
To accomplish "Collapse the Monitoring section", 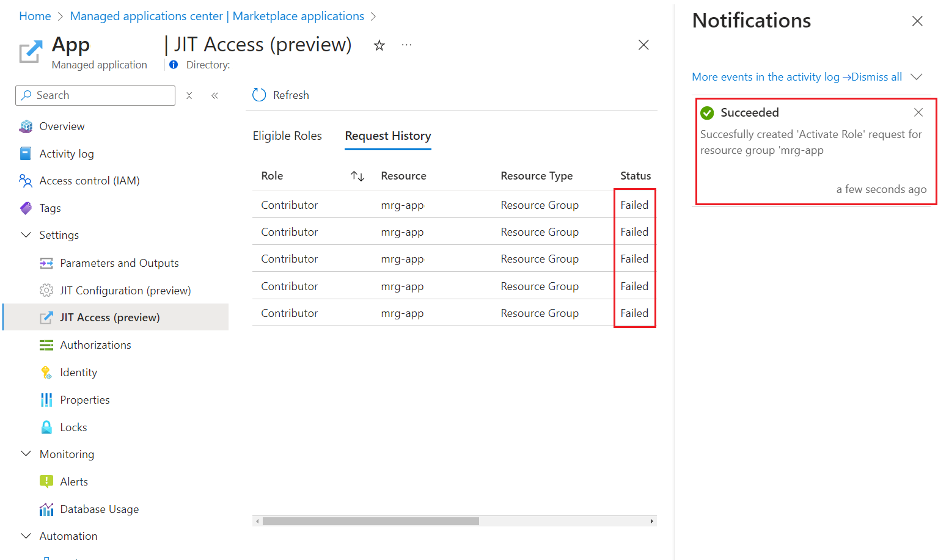I will (26, 454).
